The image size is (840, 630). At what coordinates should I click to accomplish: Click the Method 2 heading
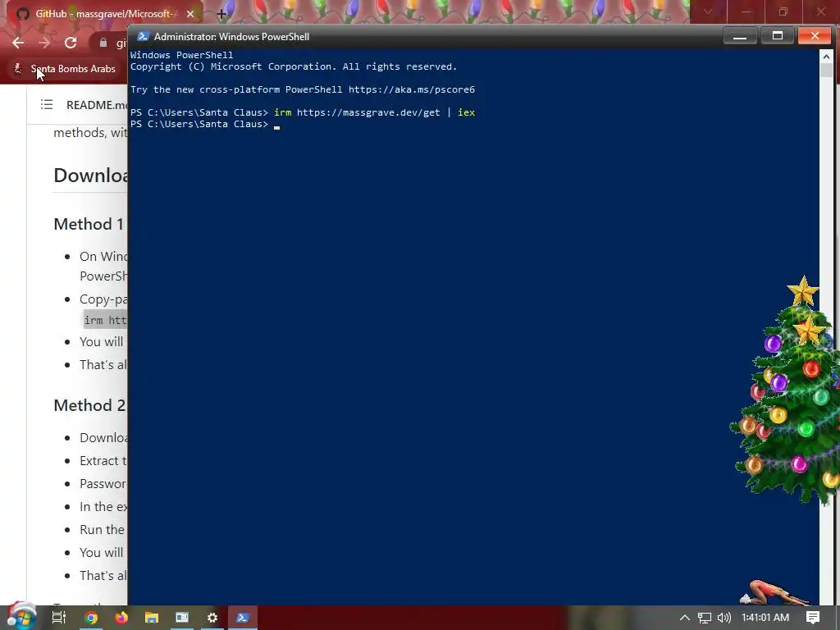89,405
